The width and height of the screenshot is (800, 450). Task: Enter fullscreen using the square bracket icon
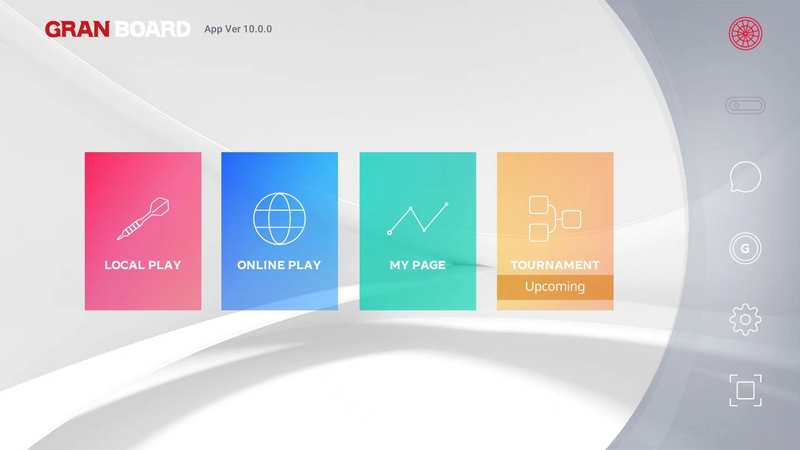pos(745,390)
